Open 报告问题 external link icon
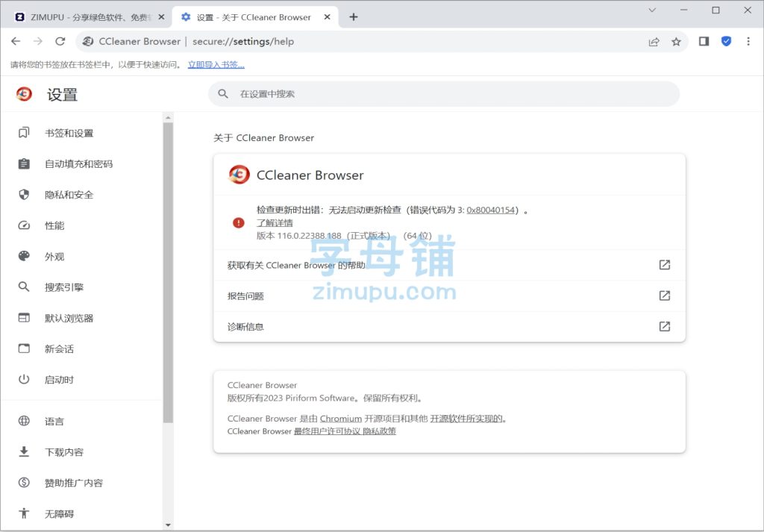The image size is (764, 532). click(665, 295)
